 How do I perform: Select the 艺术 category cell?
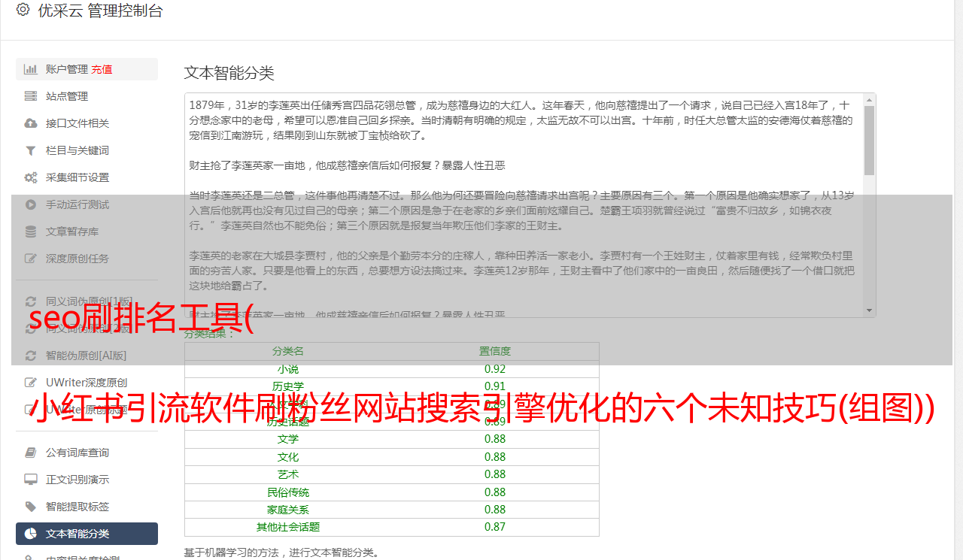click(288, 474)
